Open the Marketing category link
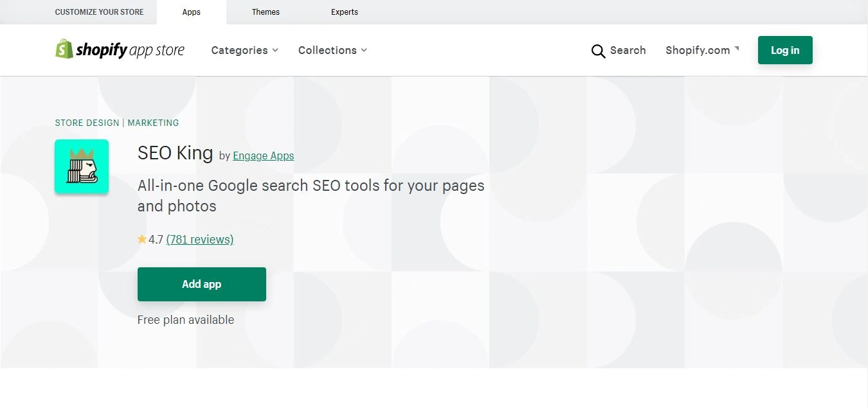Viewport: 868px width, 408px height. coord(153,123)
